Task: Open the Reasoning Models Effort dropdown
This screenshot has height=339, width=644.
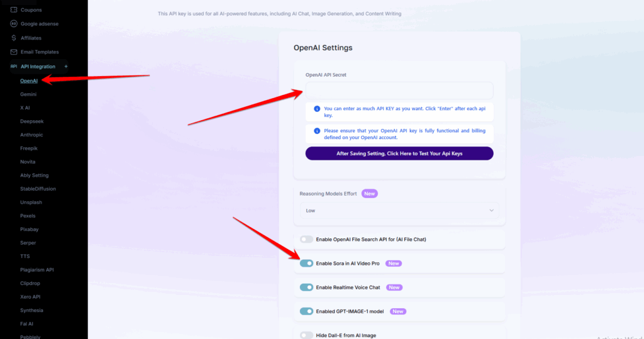Action: tap(399, 211)
